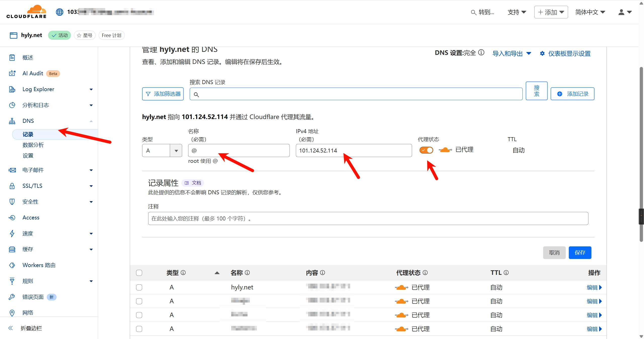Click the SSL/TLS lock icon
The width and height of the screenshot is (644, 339).
[x=12, y=186]
